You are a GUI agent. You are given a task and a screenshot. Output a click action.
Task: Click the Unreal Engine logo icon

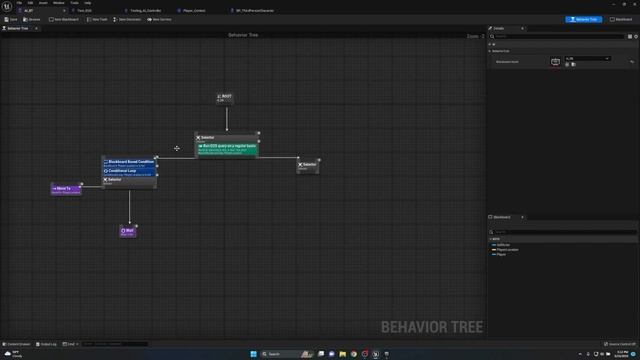(x=7, y=7)
